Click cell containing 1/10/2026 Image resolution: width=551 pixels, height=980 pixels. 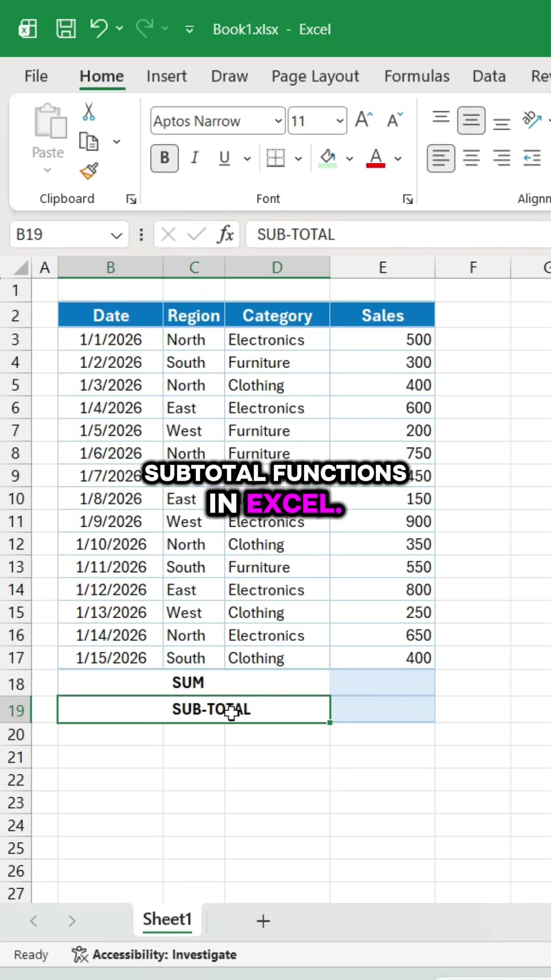point(111,544)
